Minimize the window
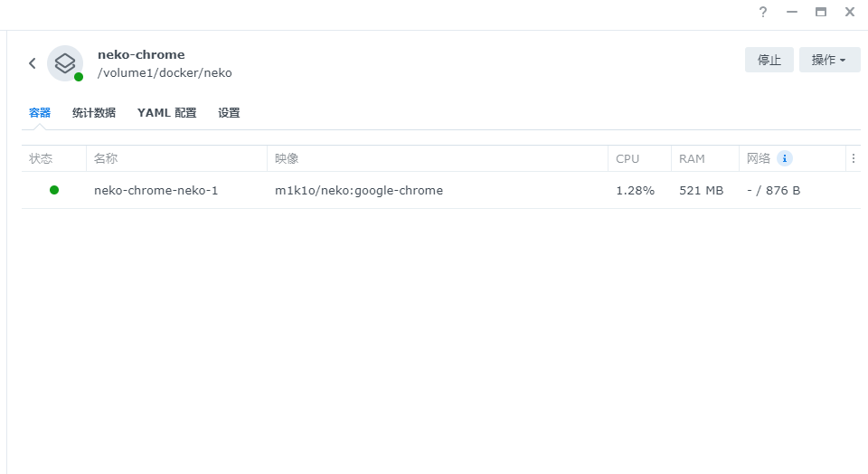The image size is (868, 474). coord(792,13)
